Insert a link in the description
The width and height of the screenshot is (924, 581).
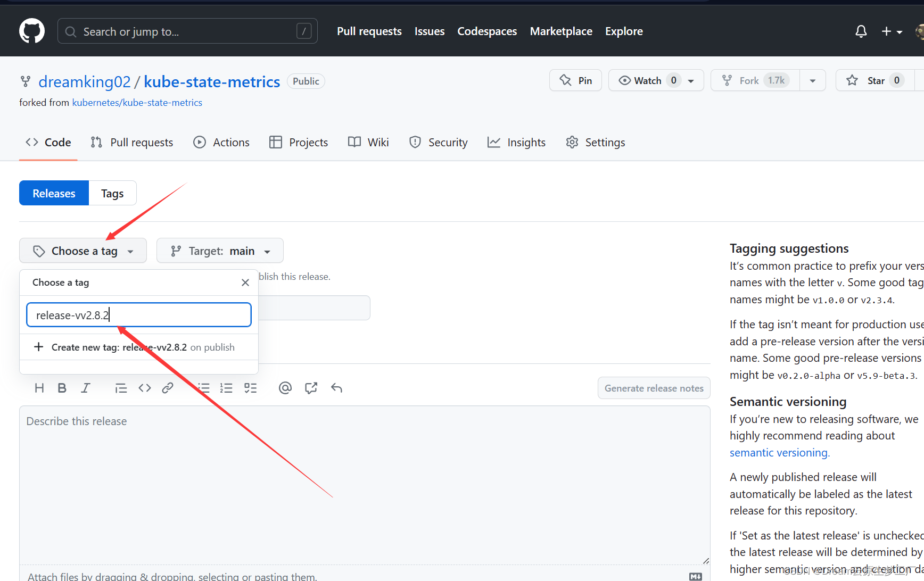[x=168, y=388]
